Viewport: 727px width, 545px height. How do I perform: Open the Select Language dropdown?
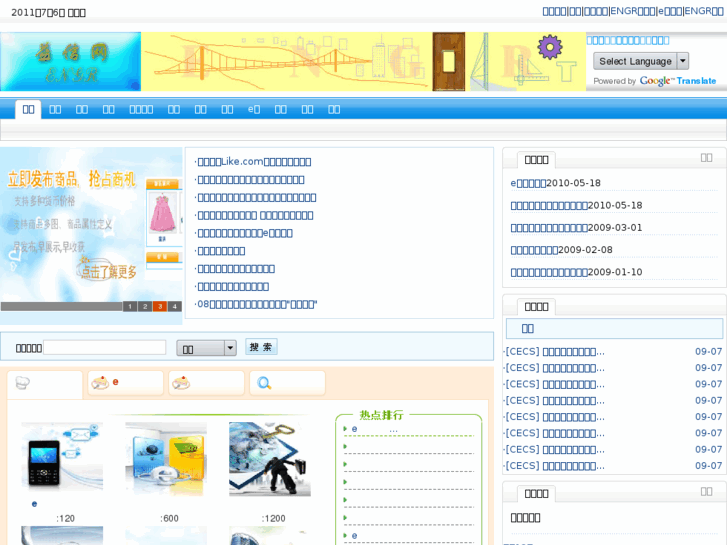tap(641, 61)
